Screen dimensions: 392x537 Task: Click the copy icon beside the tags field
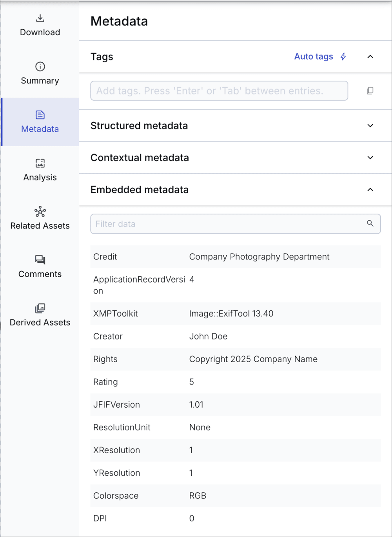click(370, 91)
